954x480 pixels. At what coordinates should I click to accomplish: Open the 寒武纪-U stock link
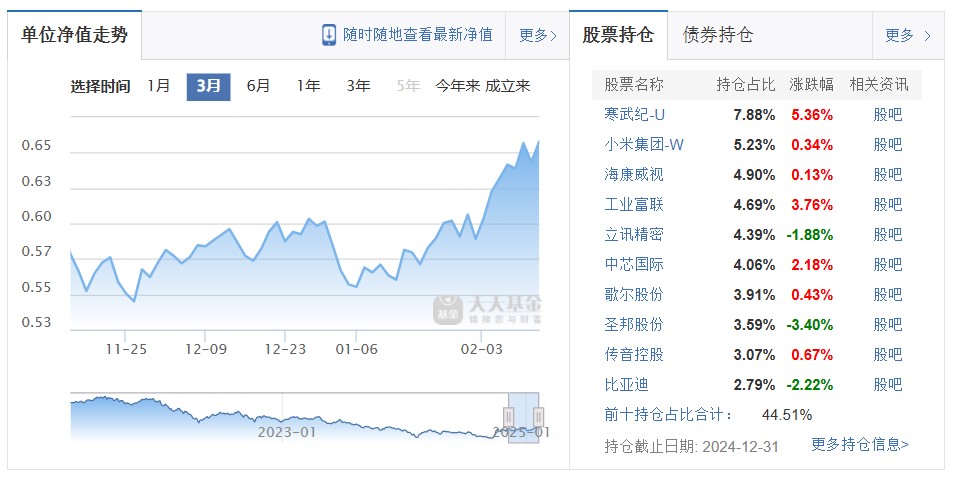click(634, 114)
